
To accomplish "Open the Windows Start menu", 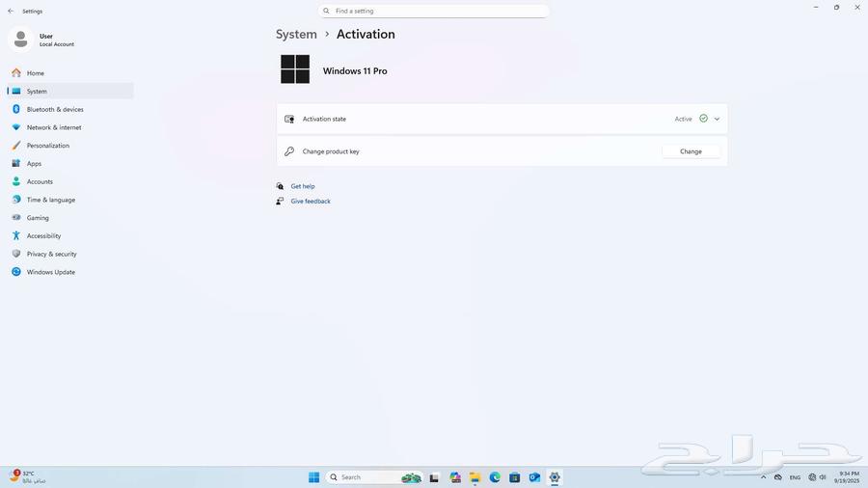I will pyautogui.click(x=313, y=477).
